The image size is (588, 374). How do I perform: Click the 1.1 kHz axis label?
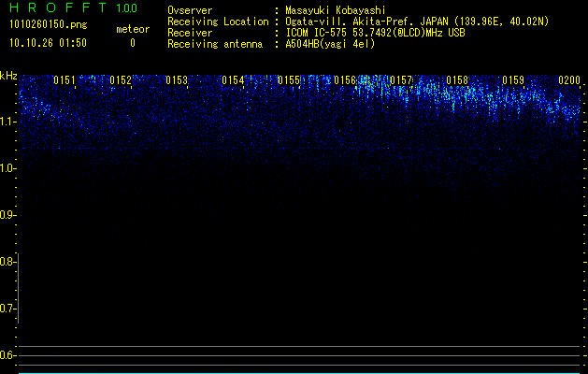pyautogui.click(x=7, y=122)
